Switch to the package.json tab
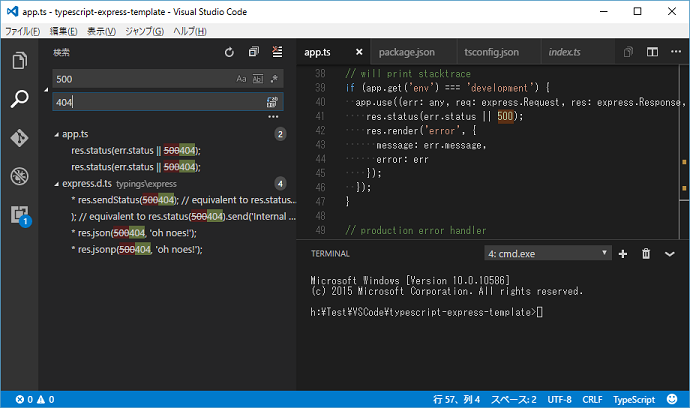Image resolution: width=690 pixels, height=408 pixels. 407,52
